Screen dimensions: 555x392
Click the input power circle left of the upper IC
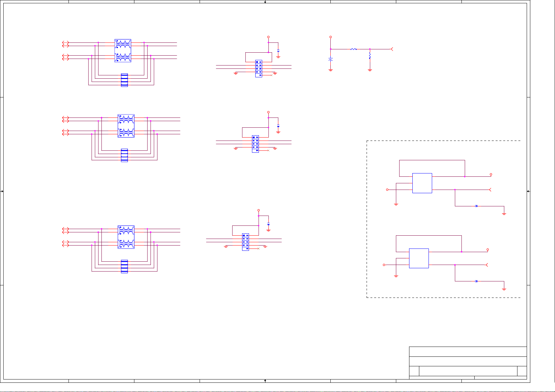tap(387, 190)
